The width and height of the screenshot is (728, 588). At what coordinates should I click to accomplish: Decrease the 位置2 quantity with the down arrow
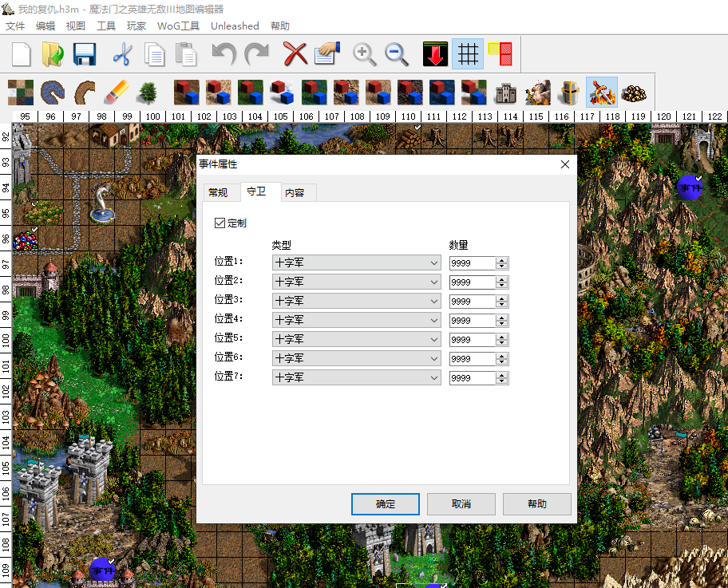tap(501, 286)
